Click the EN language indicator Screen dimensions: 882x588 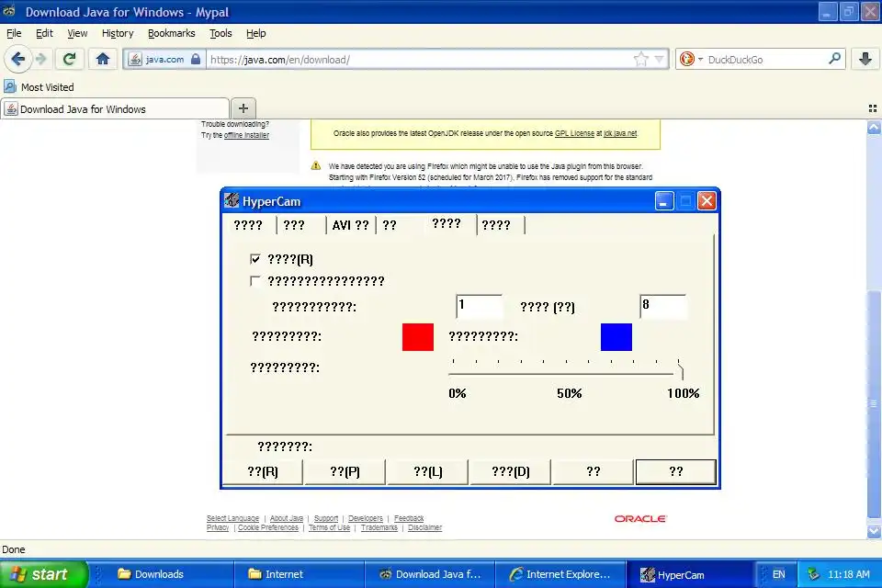(x=778, y=574)
